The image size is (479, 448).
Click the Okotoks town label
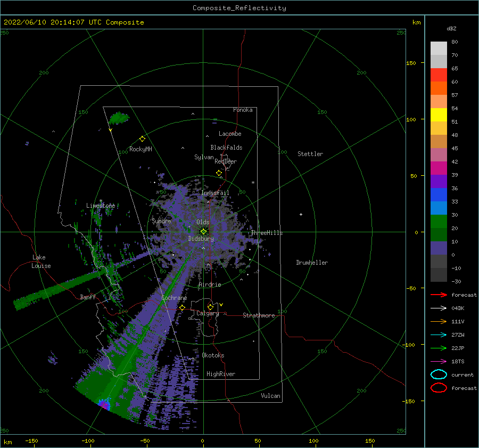click(x=213, y=355)
